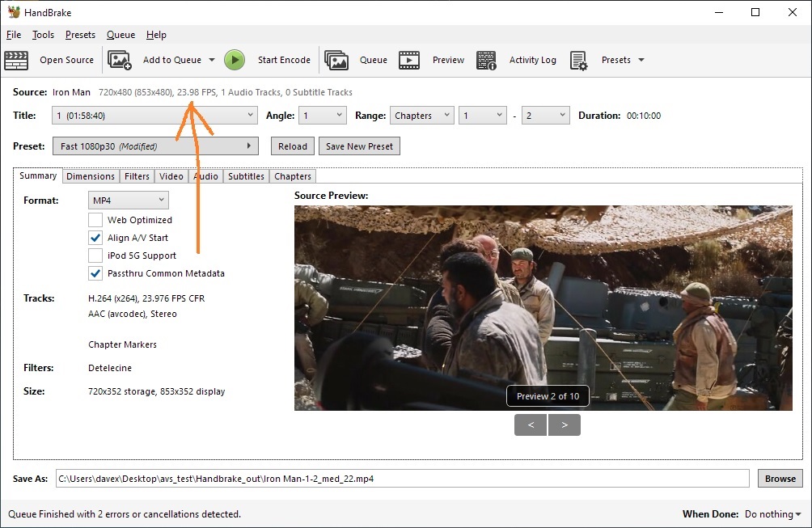Click the '720x352 storage, 853x352 display' size text
812x528 pixels.
tap(156, 391)
